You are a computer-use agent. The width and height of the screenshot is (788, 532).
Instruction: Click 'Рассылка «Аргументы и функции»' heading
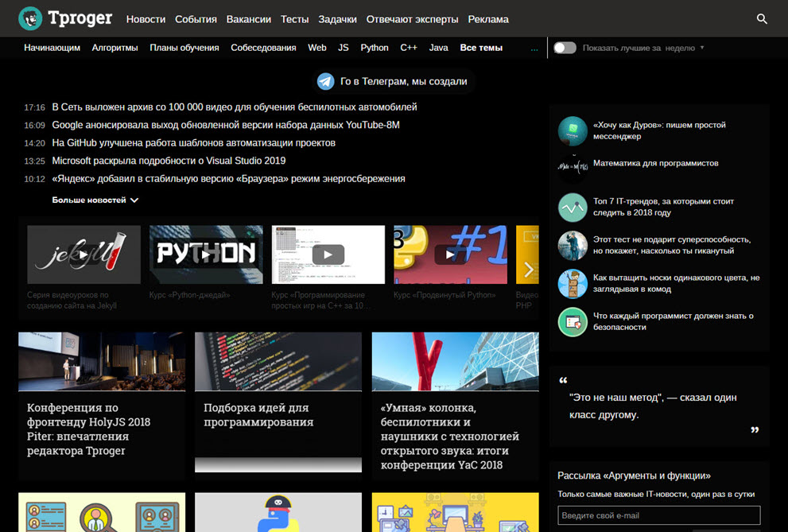(634, 476)
